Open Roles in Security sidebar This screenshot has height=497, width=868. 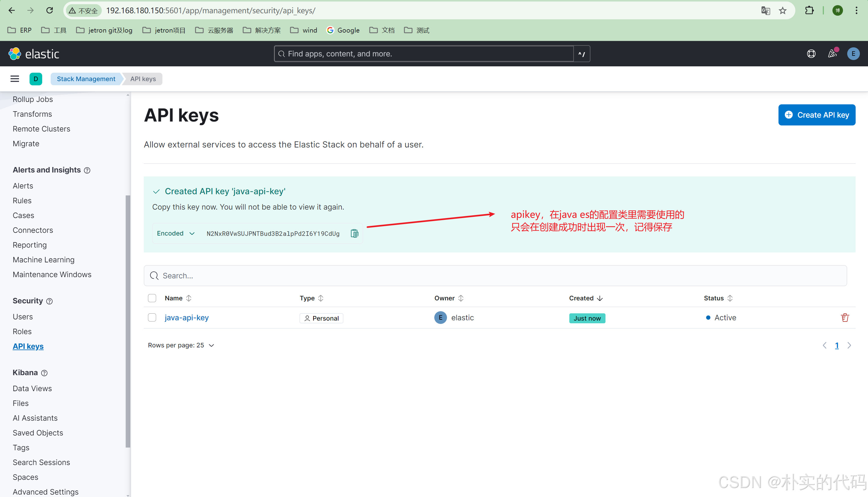(x=22, y=331)
